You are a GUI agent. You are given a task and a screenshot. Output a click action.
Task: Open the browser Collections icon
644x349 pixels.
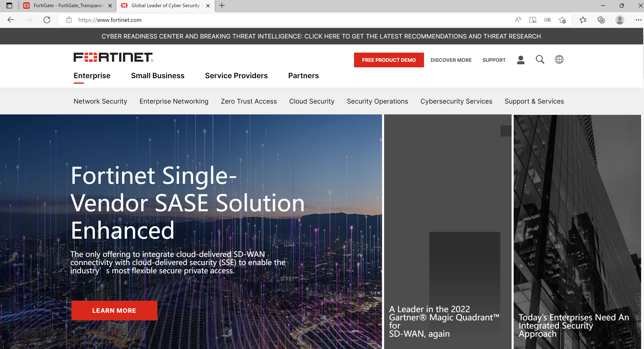(x=601, y=20)
